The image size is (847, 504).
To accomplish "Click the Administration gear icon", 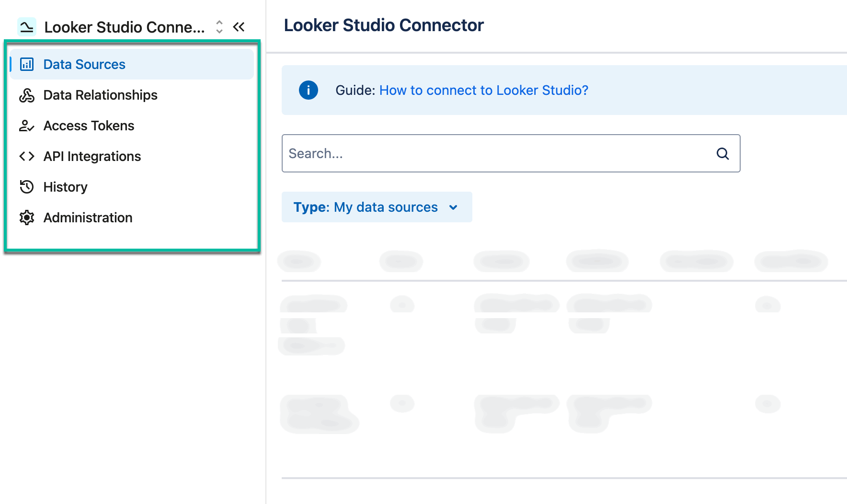I will pyautogui.click(x=27, y=218).
